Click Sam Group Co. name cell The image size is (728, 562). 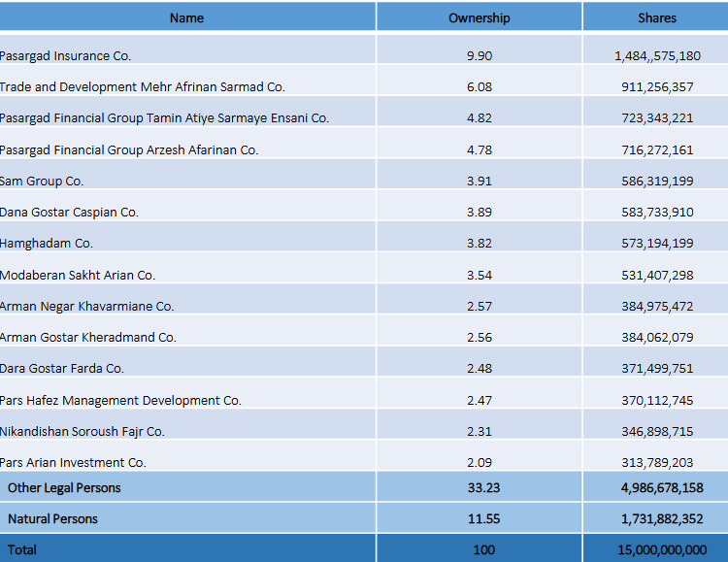43,182
